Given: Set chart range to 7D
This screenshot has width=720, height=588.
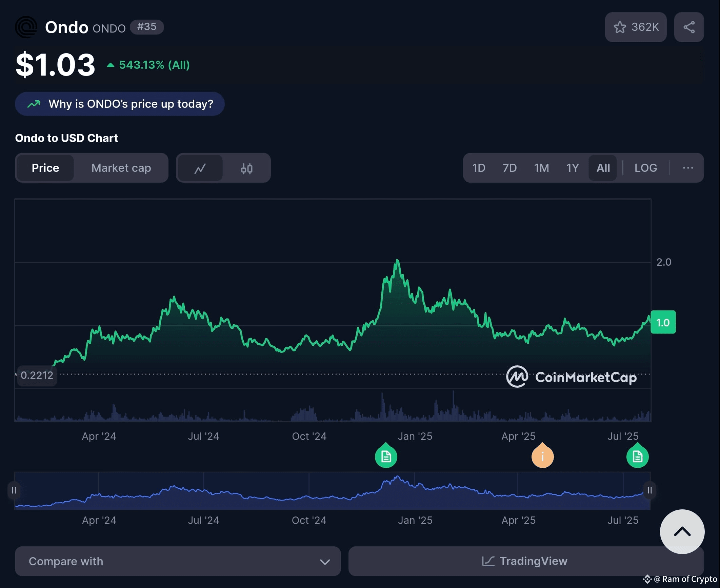Looking at the screenshot, I should 509,168.
